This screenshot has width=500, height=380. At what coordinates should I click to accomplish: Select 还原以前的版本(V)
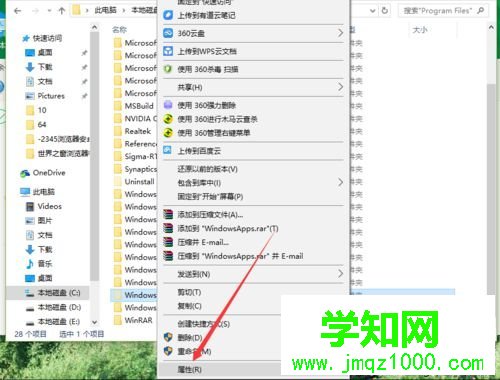(x=253, y=169)
